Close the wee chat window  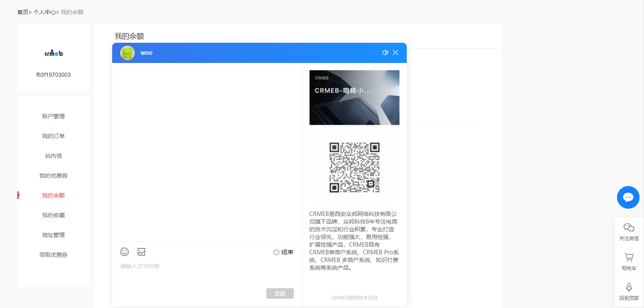pos(395,52)
